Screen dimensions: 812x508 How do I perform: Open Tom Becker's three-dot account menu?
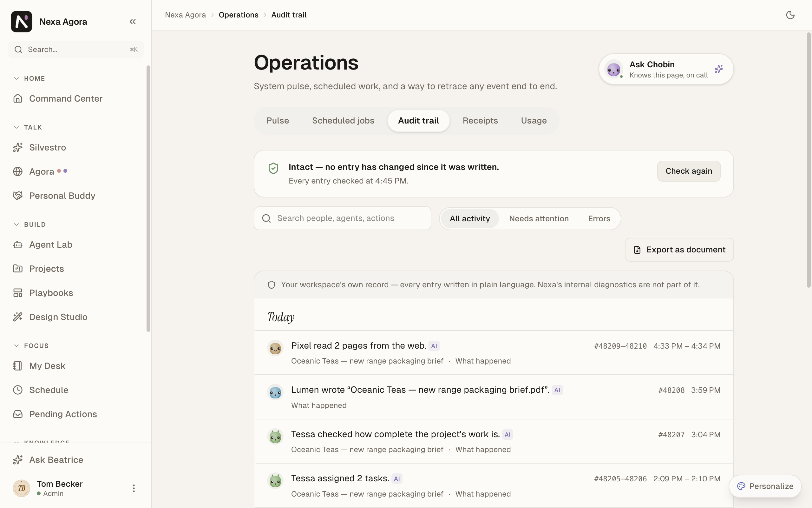click(134, 488)
